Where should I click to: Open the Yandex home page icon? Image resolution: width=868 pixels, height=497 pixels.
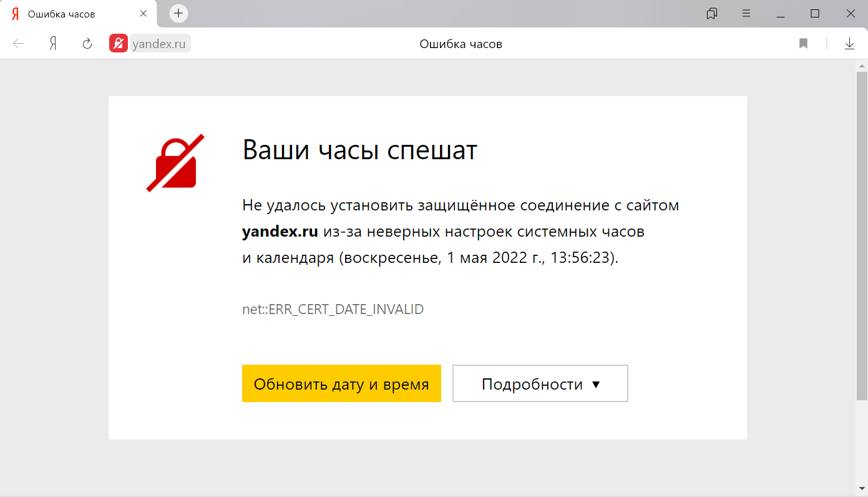pyautogui.click(x=53, y=44)
